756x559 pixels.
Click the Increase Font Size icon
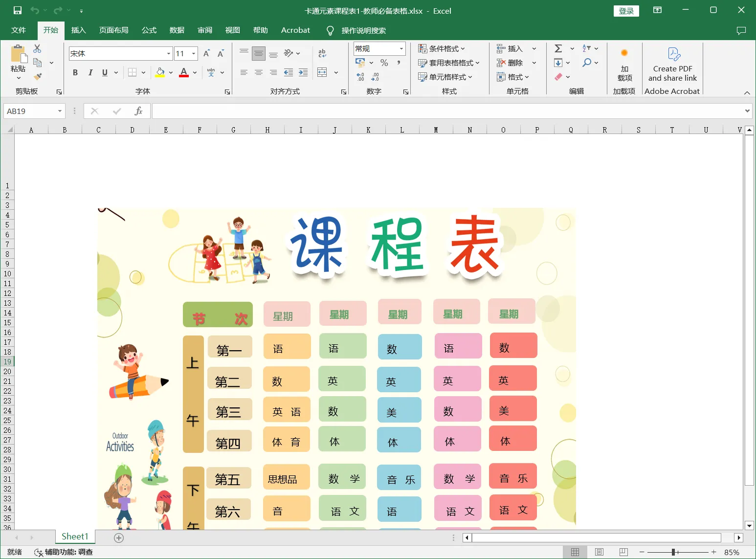[206, 53]
